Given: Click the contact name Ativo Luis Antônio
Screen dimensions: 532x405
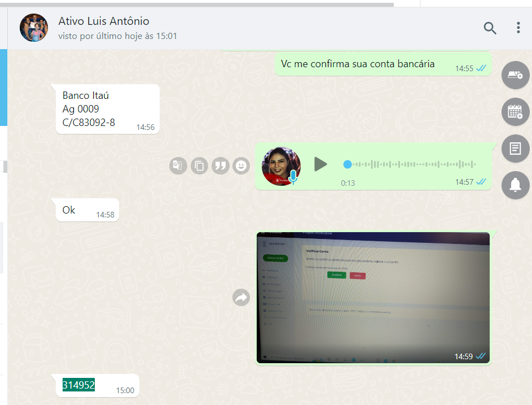Looking at the screenshot, I should pyautogui.click(x=104, y=21).
